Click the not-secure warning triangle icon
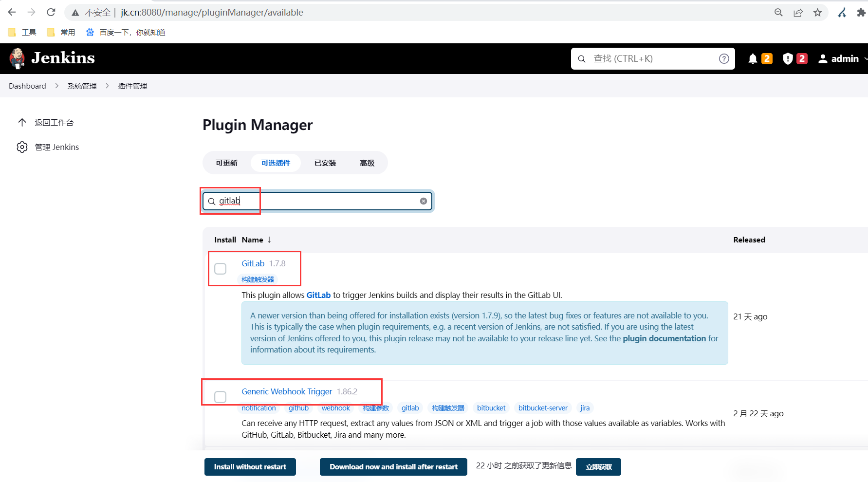868x482 pixels. point(75,13)
